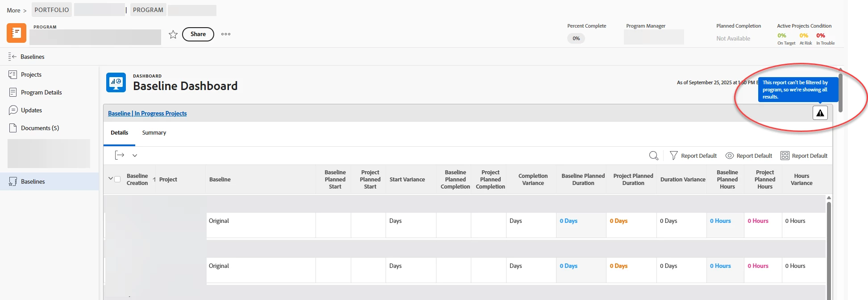Sort by the Start Variance column header

point(407,179)
